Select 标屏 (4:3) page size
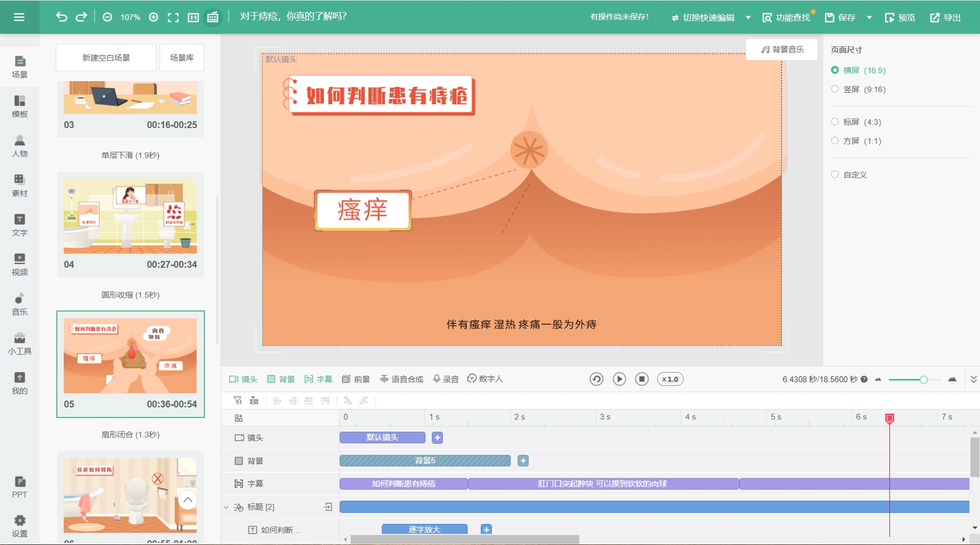Image resolution: width=980 pixels, height=545 pixels. [x=856, y=122]
